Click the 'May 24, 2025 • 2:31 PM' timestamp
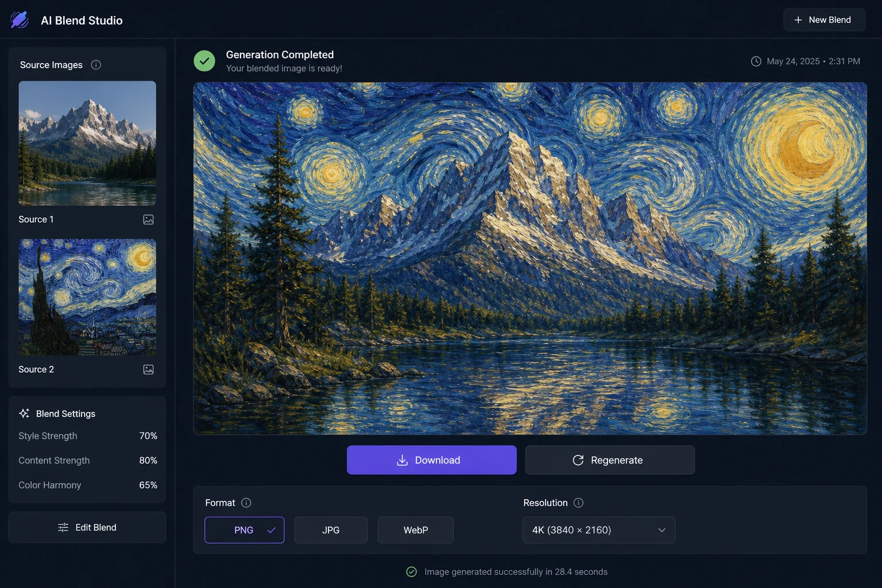 point(813,61)
